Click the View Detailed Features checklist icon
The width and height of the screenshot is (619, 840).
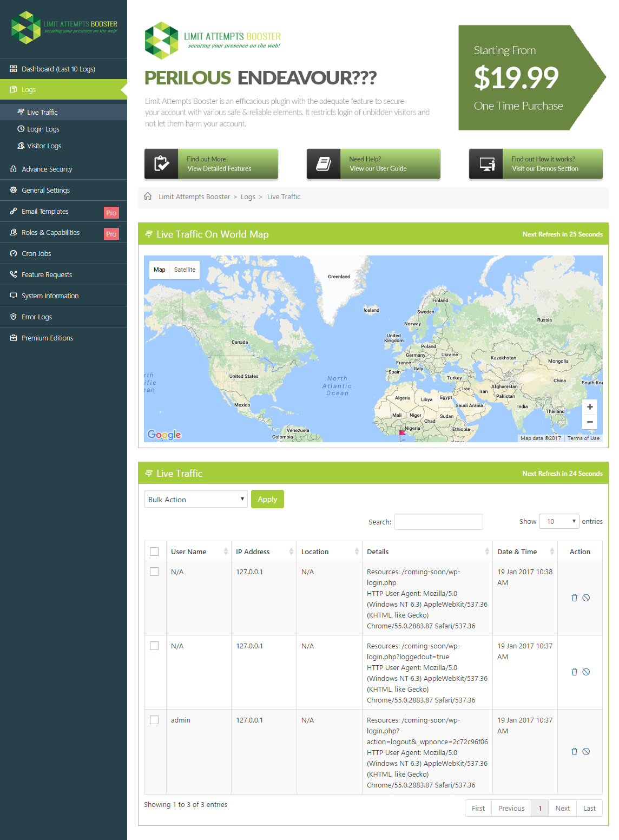pyautogui.click(x=161, y=163)
